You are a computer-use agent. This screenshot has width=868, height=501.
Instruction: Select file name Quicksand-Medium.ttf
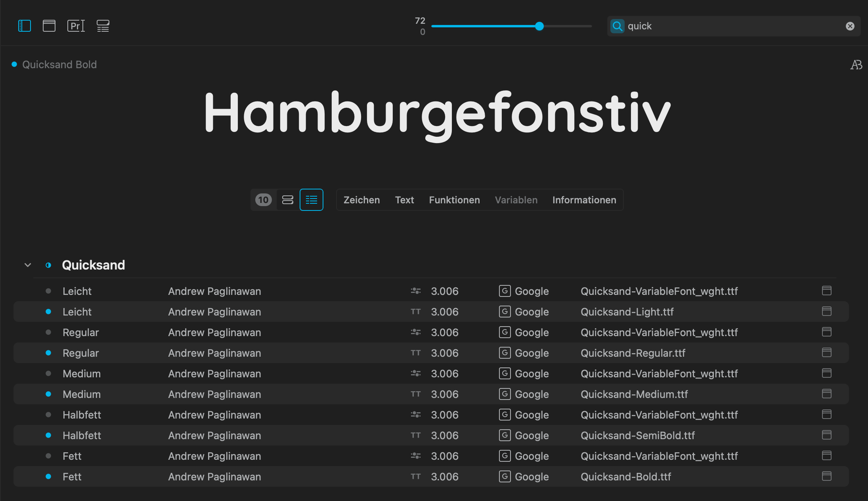click(x=634, y=394)
